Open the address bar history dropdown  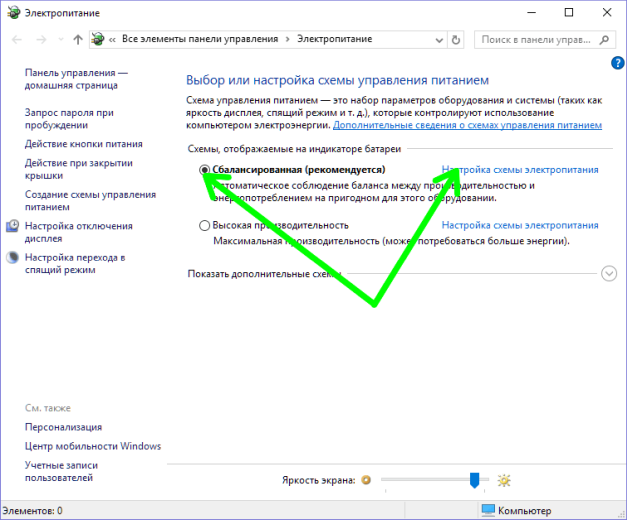439,40
